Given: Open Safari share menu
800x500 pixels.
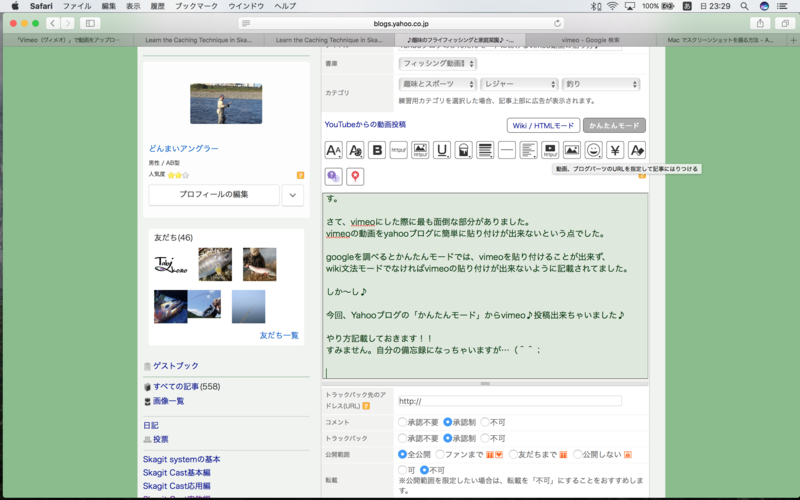Looking at the screenshot, I should click(760, 23).
